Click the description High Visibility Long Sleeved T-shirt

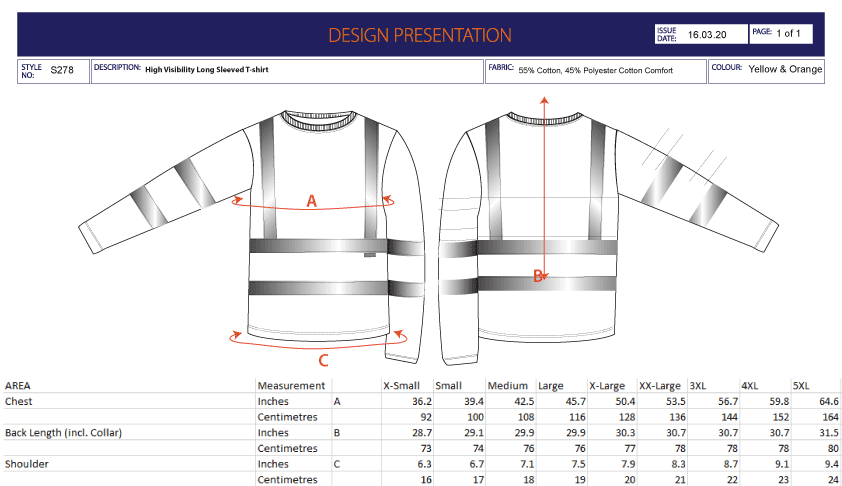(207, 69)
